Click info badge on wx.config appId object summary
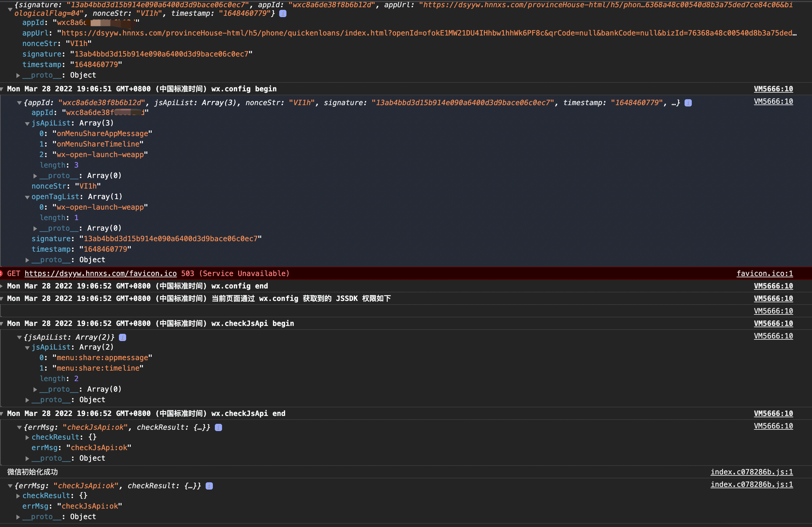The height and width of the screenshot is (527, 812). click(688, 103)
